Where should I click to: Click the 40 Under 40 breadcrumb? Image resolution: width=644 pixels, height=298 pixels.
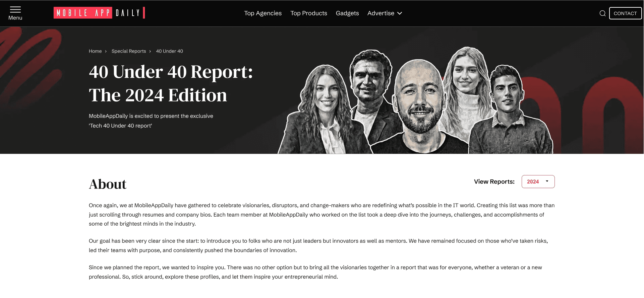(x=170, y=51)
